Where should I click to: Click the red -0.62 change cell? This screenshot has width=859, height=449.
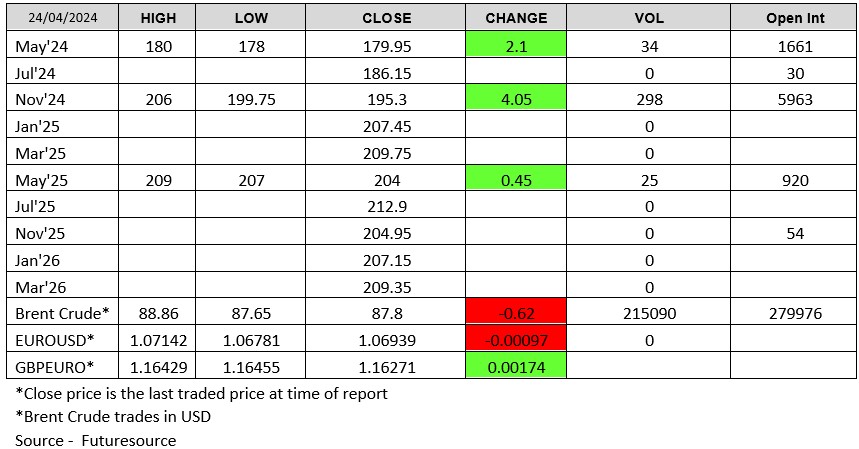click(x=516, y=313)
